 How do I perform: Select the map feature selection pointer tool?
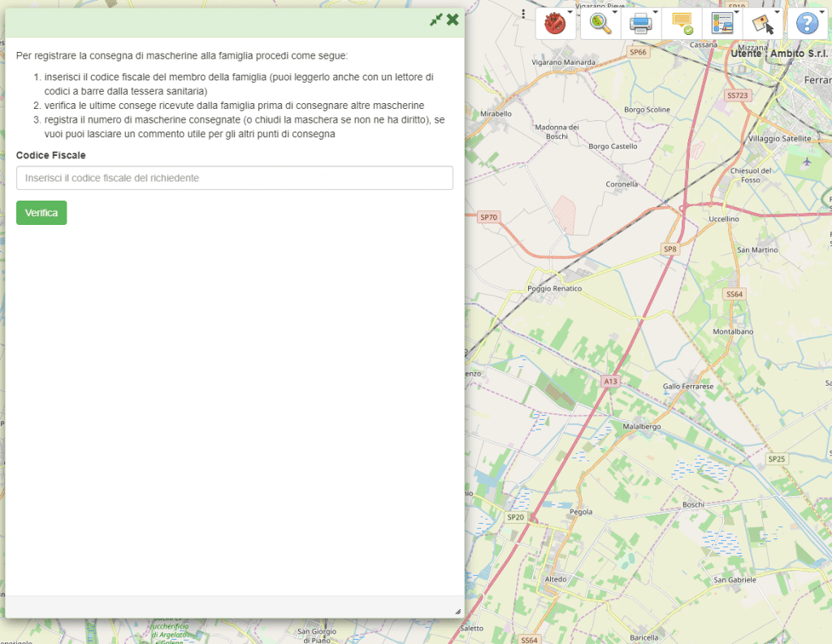click(x=763, y=24)
